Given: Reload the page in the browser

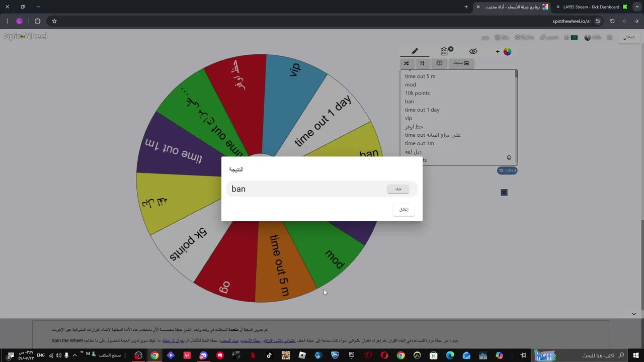Looking at the screenshot, I should [612, 21].
